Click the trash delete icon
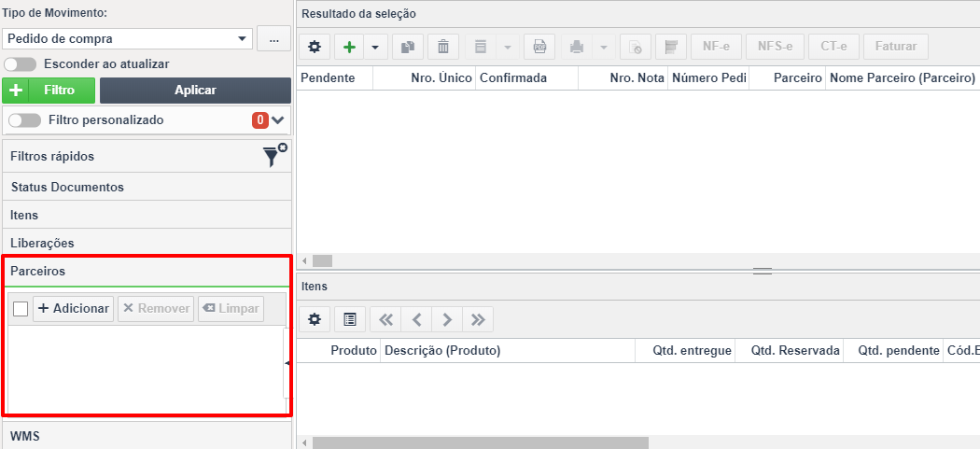This screenshot has width=980, height=449. click(443, 47)
